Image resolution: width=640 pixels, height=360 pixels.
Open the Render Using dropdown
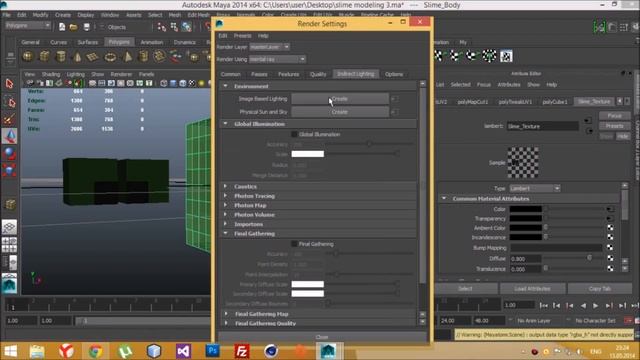[x=277, y=59]
